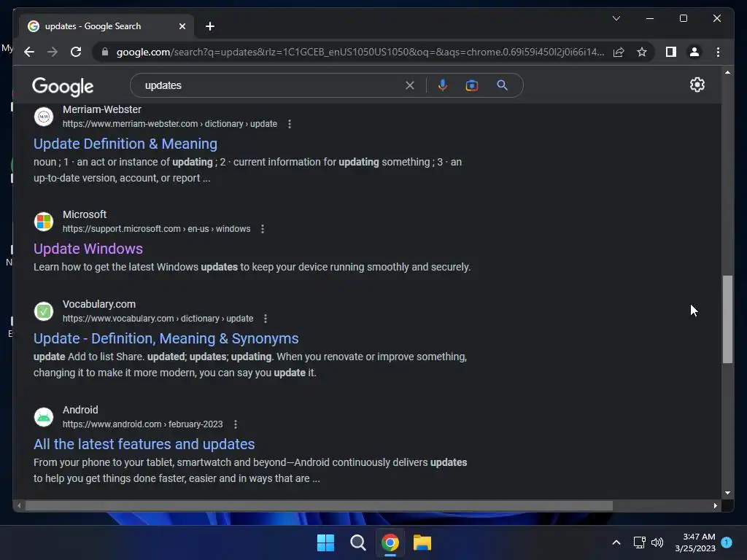The height and width of the screenshot is (560, 747).
Task: Click the horizontal scrollbar thumb
Action: tap(319, 506)
